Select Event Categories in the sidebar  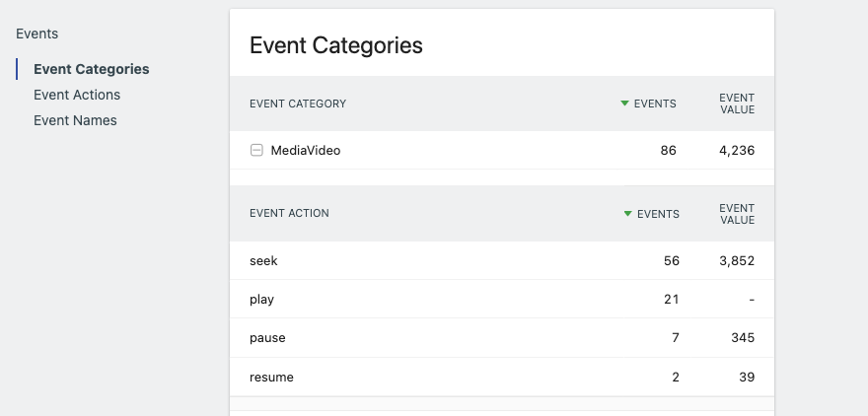point(91,69)
